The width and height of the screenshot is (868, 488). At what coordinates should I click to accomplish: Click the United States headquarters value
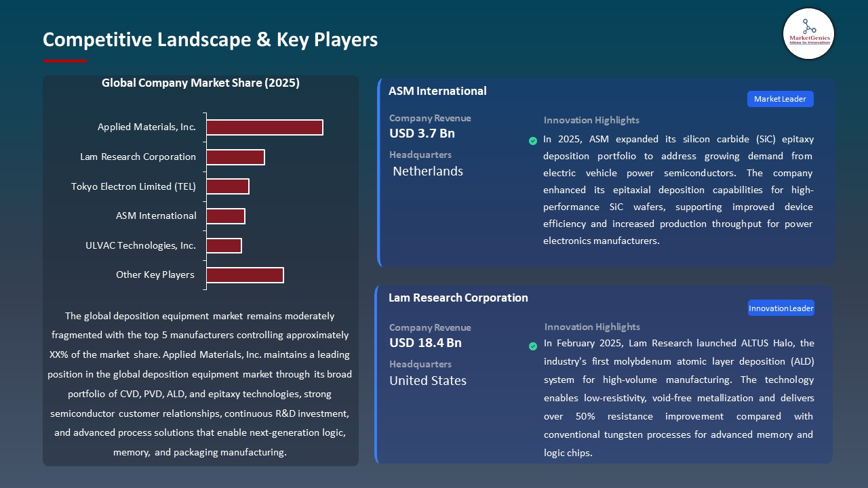click(x=428, y=381)
